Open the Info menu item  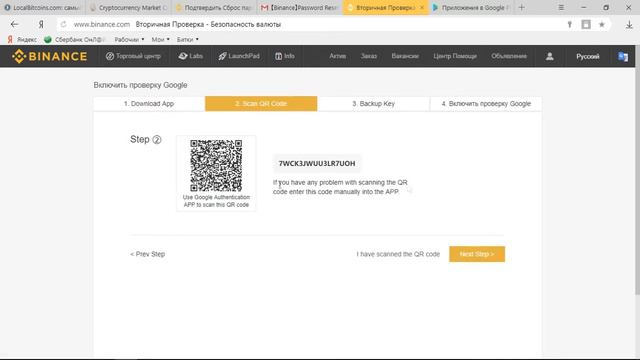point(284,56)
